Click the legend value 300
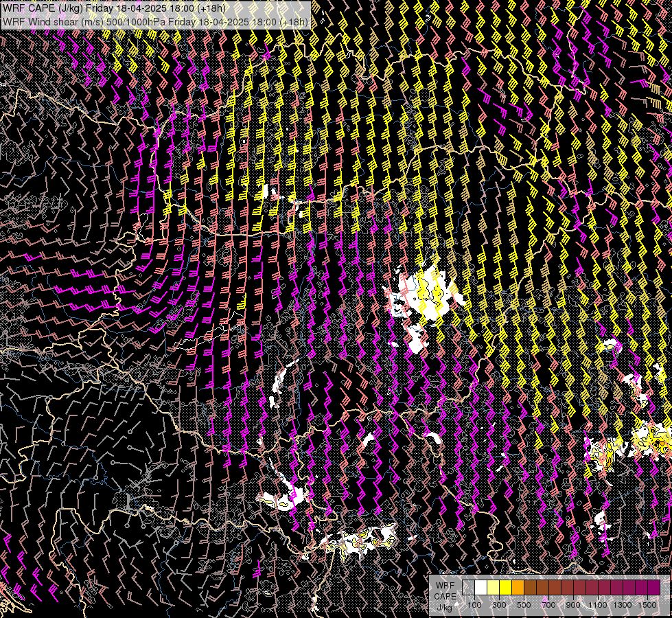Image resolution: width=672 pixels, height=618 pixels. click(x=499, y=605)
